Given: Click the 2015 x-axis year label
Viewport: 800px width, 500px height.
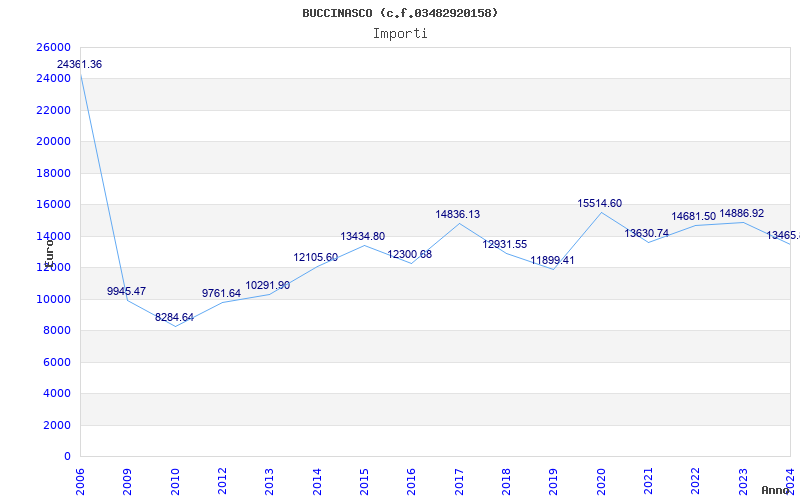Looking at the screenshot, I should [364, 481].
